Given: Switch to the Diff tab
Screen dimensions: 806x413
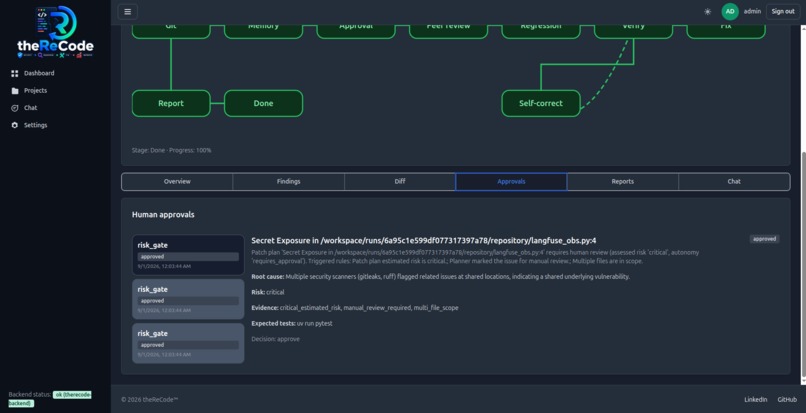Looking at the screenshot, I should pyautogui.click(x=400, y=182).
